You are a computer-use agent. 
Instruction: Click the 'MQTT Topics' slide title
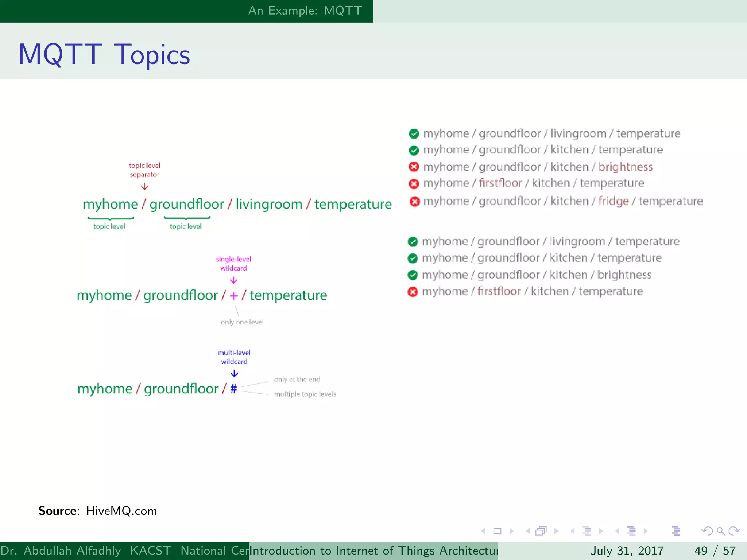(x=104, y=55)
